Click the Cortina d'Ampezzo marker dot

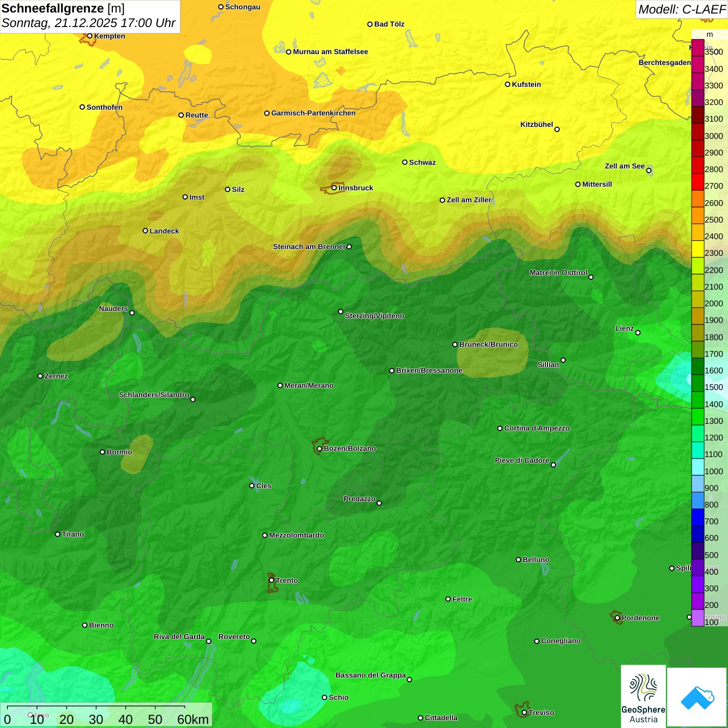click(500, 428)
